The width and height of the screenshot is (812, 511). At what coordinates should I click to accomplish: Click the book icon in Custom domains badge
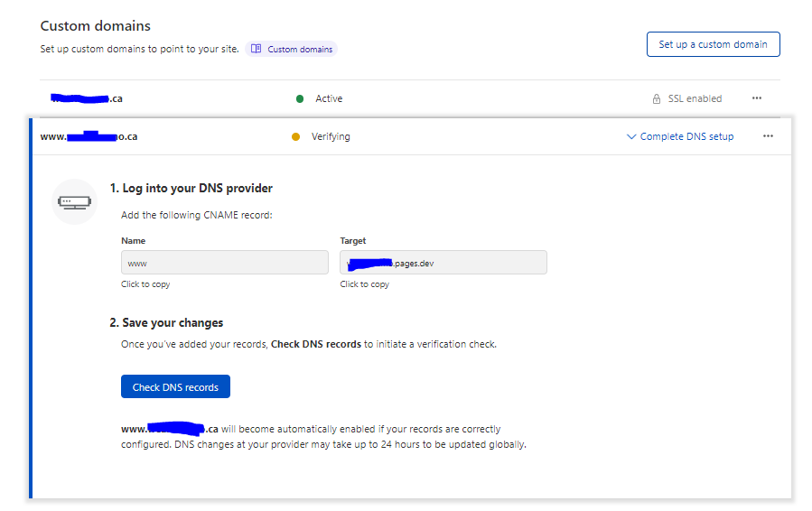click(257, 49)
